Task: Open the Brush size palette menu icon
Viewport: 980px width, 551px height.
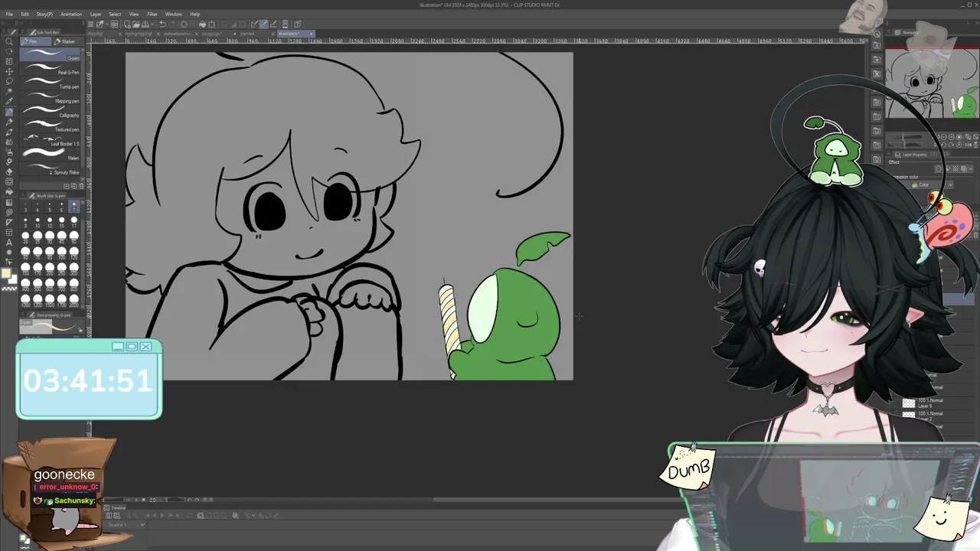Action: [23, 196]
